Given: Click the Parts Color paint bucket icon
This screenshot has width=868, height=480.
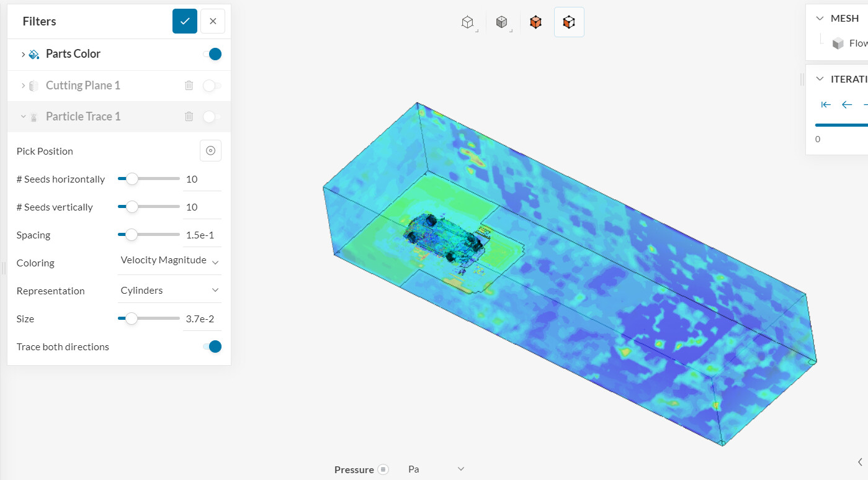Looking at the screenshot, I should [34, 54].
